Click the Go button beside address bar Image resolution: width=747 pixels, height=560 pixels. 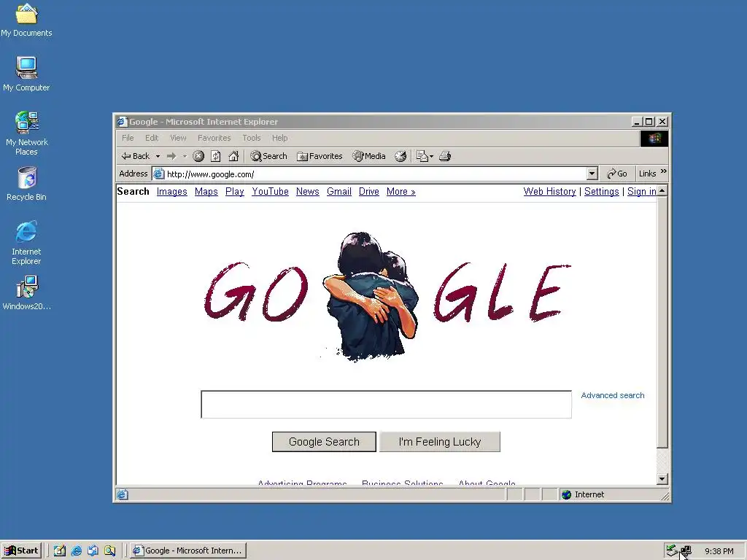pyautogui.click(x=617, y=174)
